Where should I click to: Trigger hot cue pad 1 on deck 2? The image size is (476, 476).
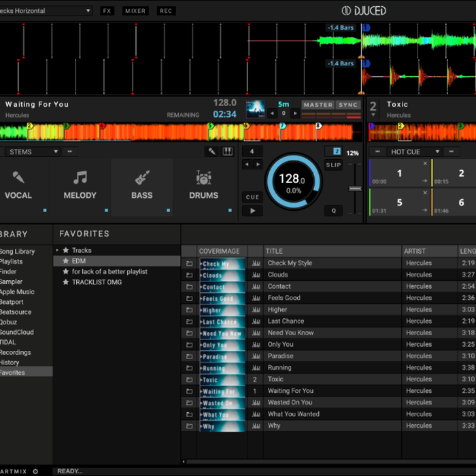pos(400,173)
